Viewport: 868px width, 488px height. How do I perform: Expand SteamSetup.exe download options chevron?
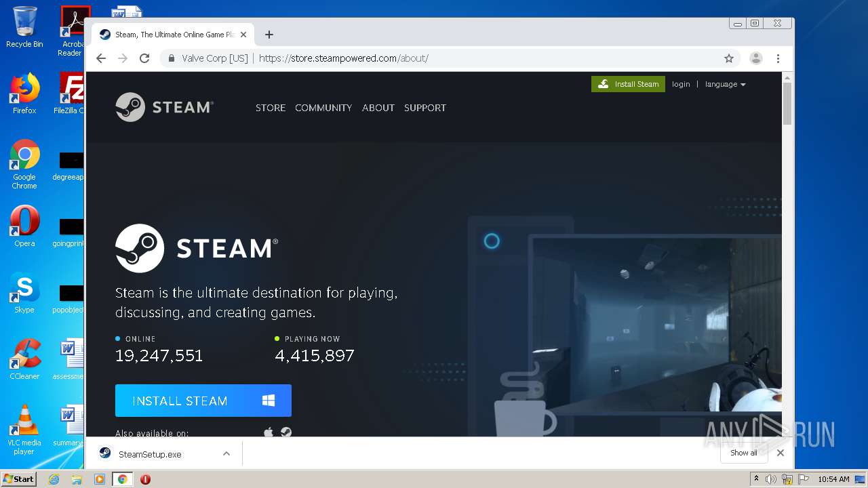click(226, 454)
